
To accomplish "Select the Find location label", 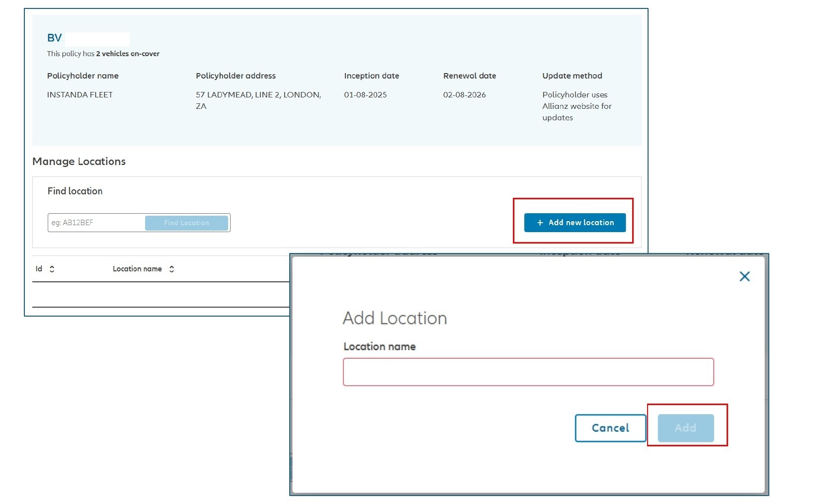I will 75,191.
